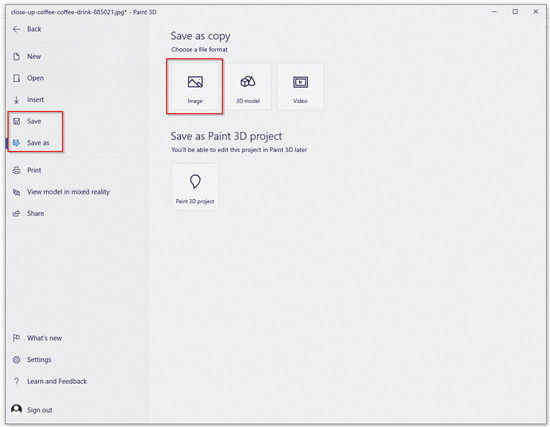Click the Open file icon

point(16,78)
